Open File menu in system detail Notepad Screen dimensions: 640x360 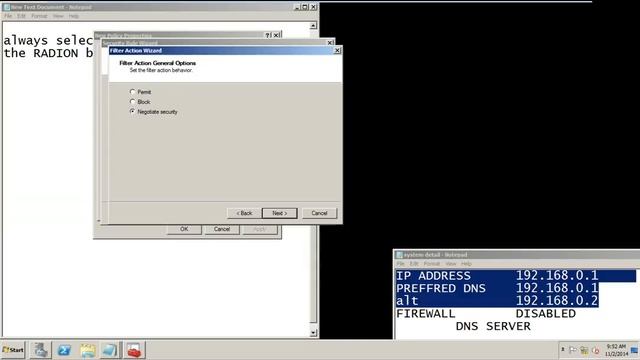click(x=401, y=264)
